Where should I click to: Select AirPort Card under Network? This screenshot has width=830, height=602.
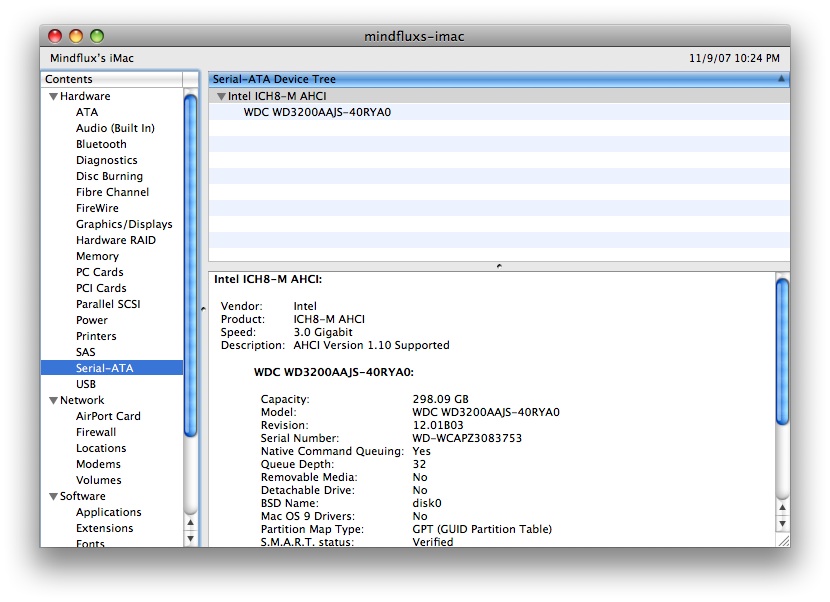(x=108, y=416)
